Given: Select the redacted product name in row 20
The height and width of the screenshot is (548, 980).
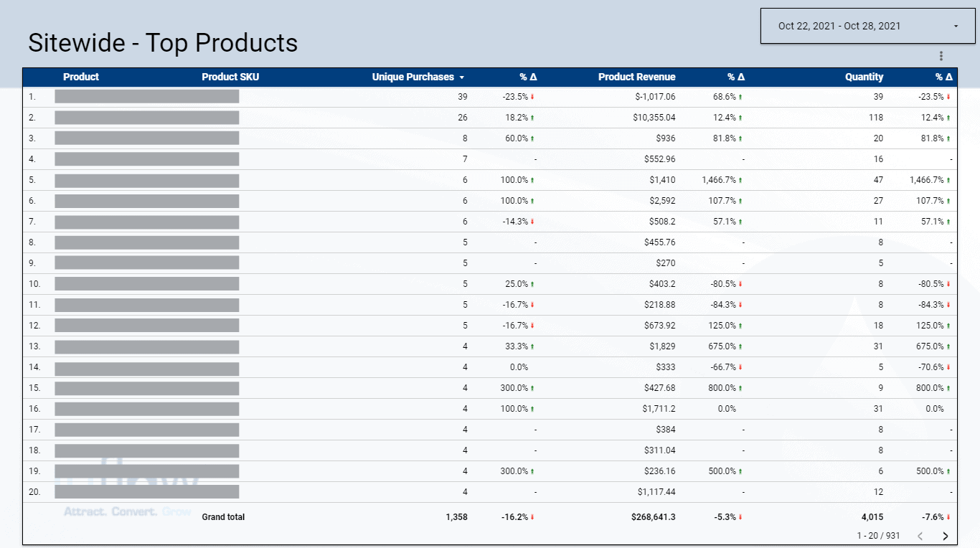Looking at the screenshot, I should [x=147, y=492].
